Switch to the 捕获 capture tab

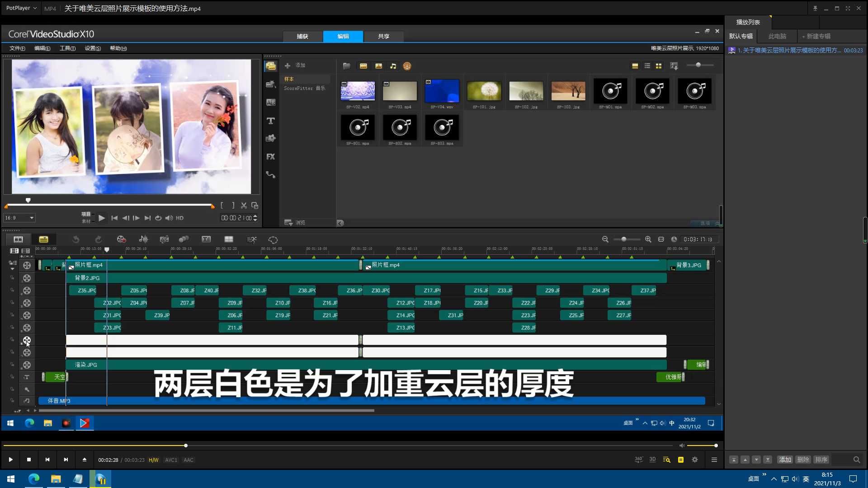[302, 36]
